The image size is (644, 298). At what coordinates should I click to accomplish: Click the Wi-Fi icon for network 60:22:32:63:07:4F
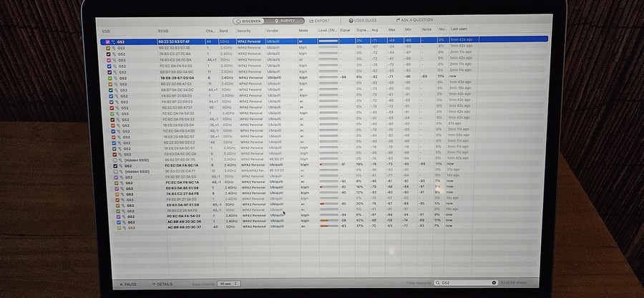pos(113,42)
